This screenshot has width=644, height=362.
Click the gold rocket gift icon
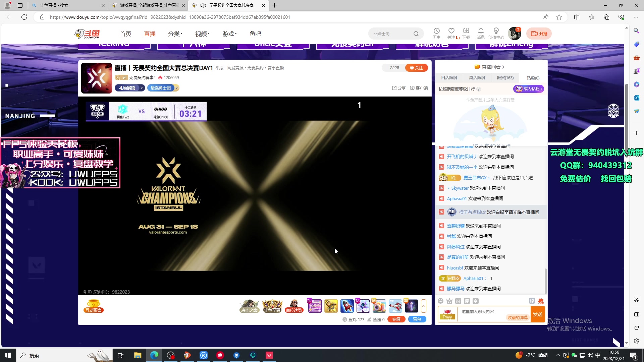[331, 306]
